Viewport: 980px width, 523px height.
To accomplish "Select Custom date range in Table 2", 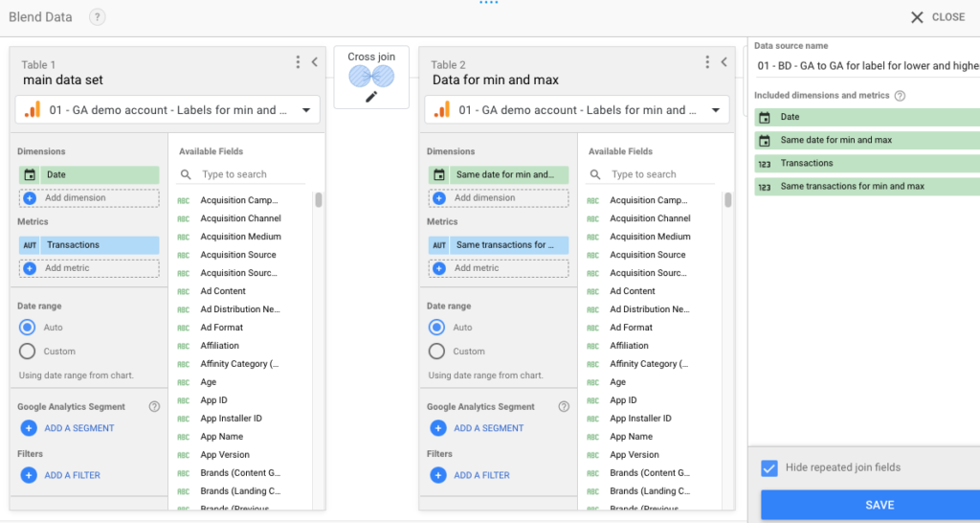I will (x=436, y=352).
